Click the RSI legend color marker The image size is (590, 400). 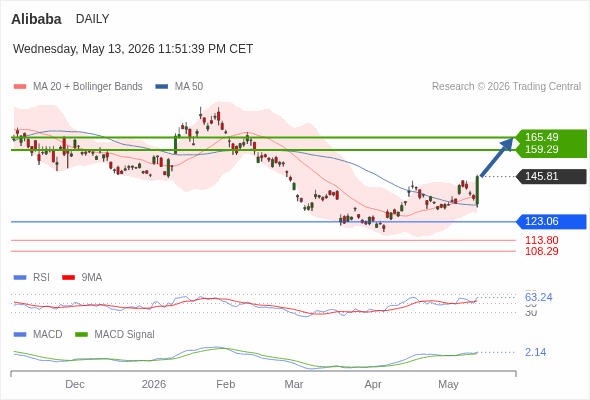pyautogui.click(x=20, y=278)
